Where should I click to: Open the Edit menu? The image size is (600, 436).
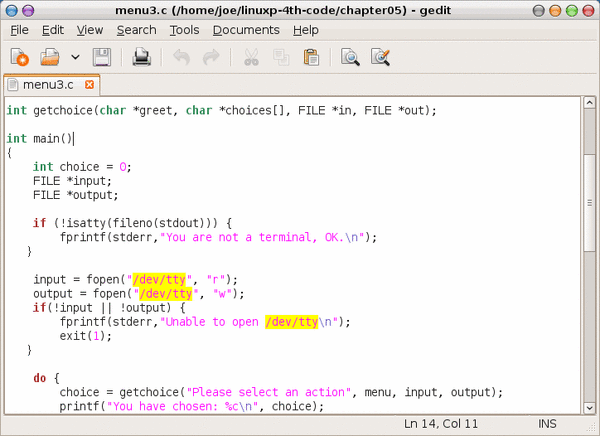pyautogui.click(x=53, y=30)
